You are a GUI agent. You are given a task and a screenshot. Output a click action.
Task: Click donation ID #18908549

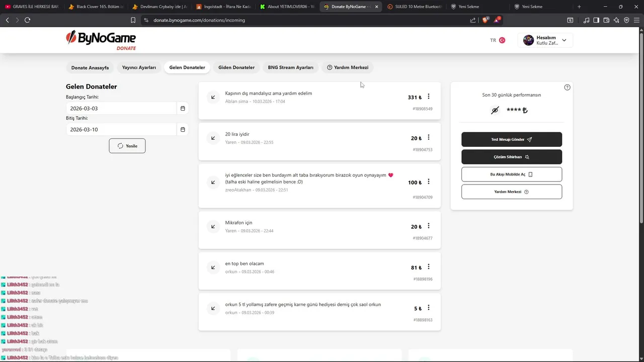pyautogui.click(x=423, y=109)
